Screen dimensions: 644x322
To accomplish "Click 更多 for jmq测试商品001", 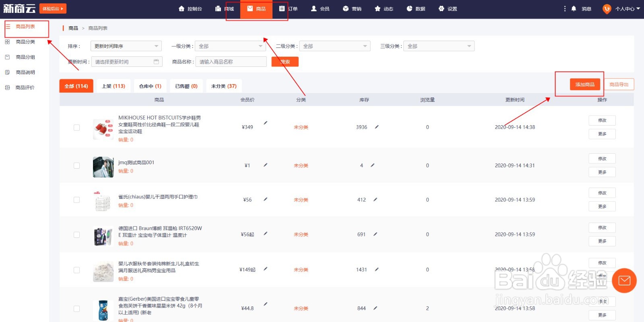I will click(602, 172).
